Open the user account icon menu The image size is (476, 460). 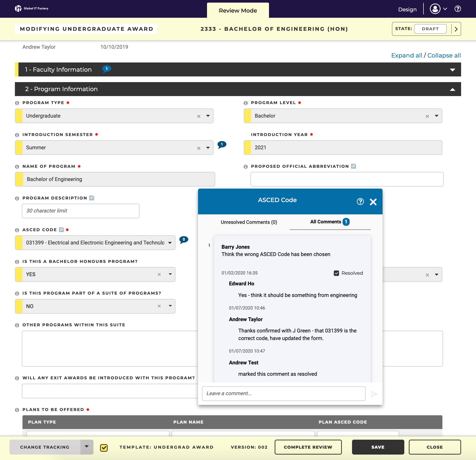click(435, 9)
